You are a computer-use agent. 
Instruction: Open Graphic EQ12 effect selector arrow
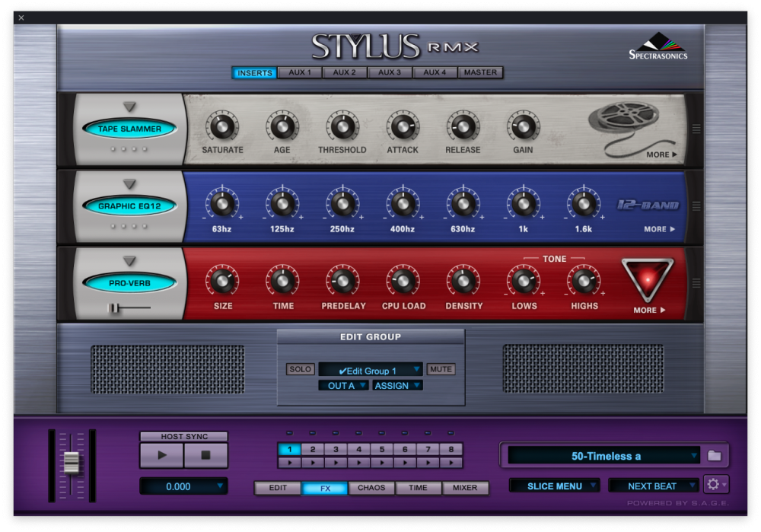click(129, 184)
